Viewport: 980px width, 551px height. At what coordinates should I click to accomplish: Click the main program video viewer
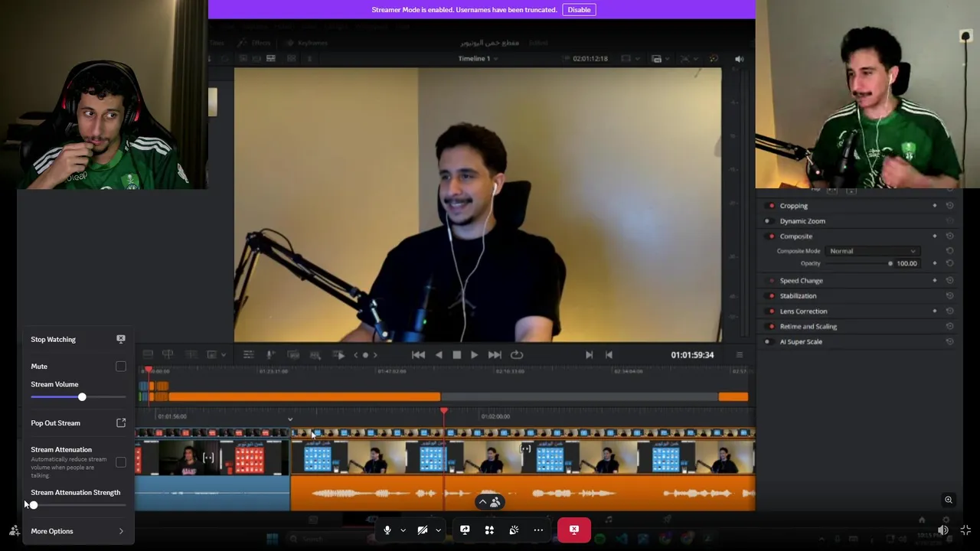478,205
